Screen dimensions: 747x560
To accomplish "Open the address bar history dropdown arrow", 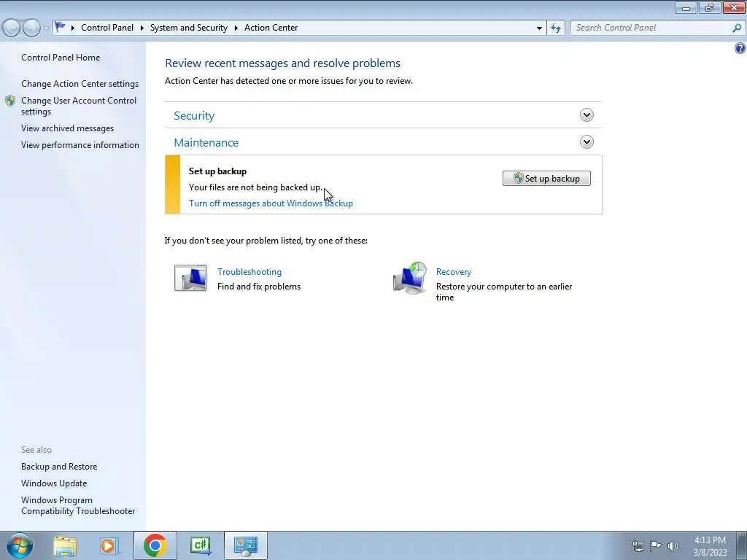I will coord(539,28).
